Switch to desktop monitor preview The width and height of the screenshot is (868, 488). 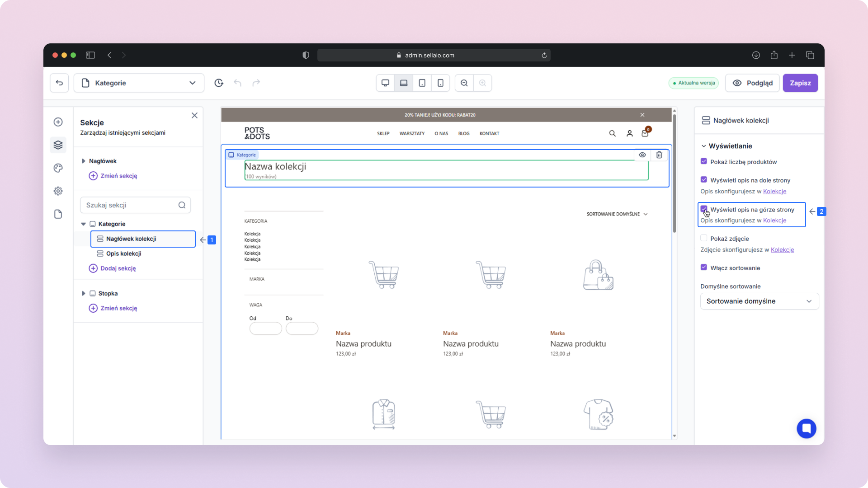[x=385, y=83]
